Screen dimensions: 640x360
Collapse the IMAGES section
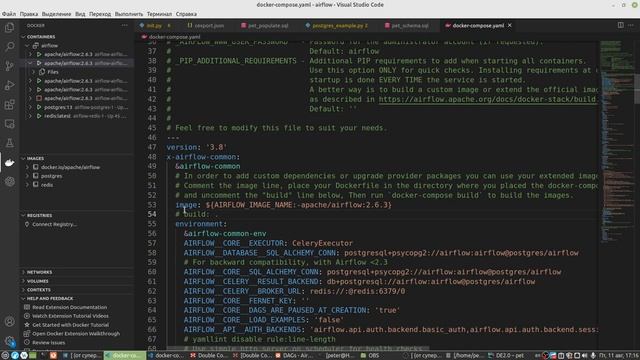click(x=23, y=158)
